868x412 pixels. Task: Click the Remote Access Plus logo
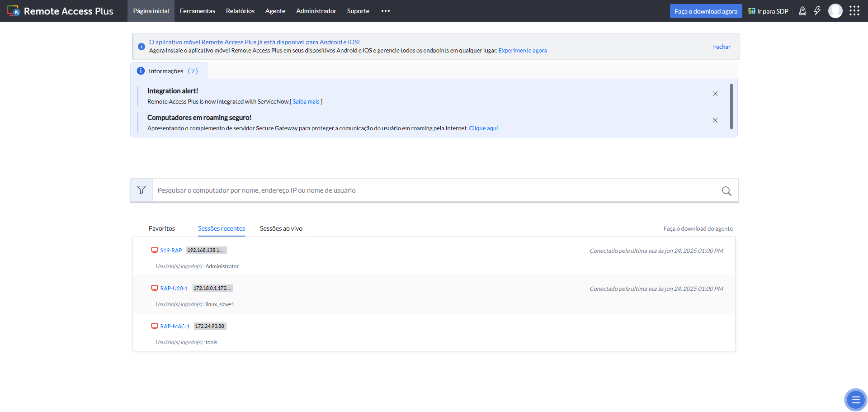[x=60, y=11]
